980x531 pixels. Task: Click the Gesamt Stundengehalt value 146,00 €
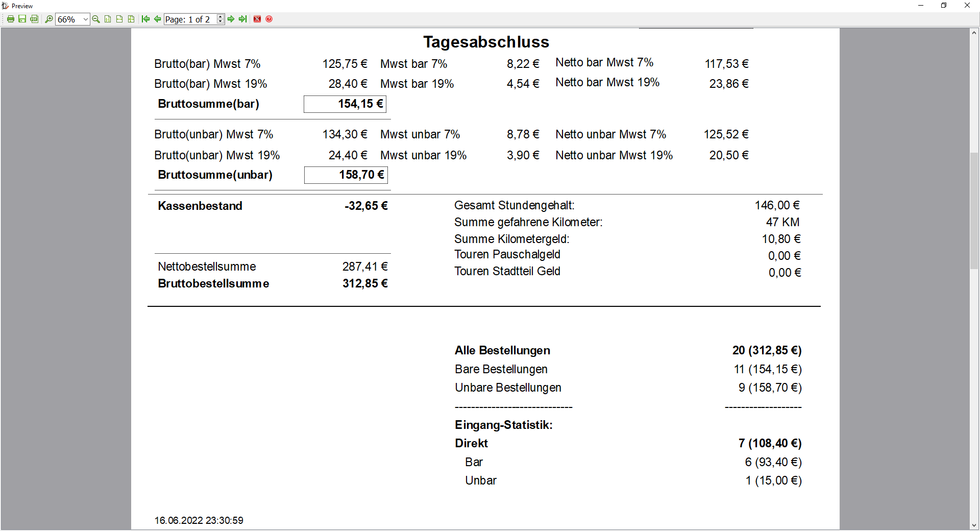click(x=777, y=205)
